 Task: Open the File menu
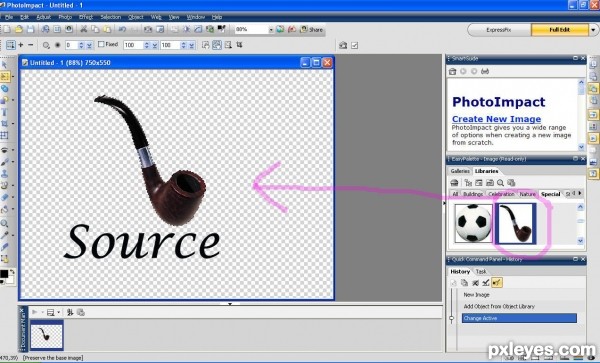9,17
